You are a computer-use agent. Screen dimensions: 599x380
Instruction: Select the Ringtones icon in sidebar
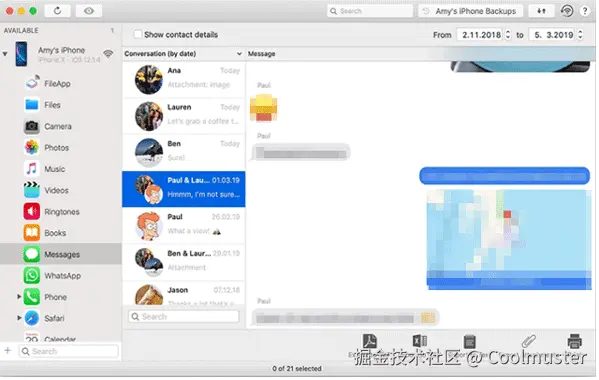click(32, 212)
